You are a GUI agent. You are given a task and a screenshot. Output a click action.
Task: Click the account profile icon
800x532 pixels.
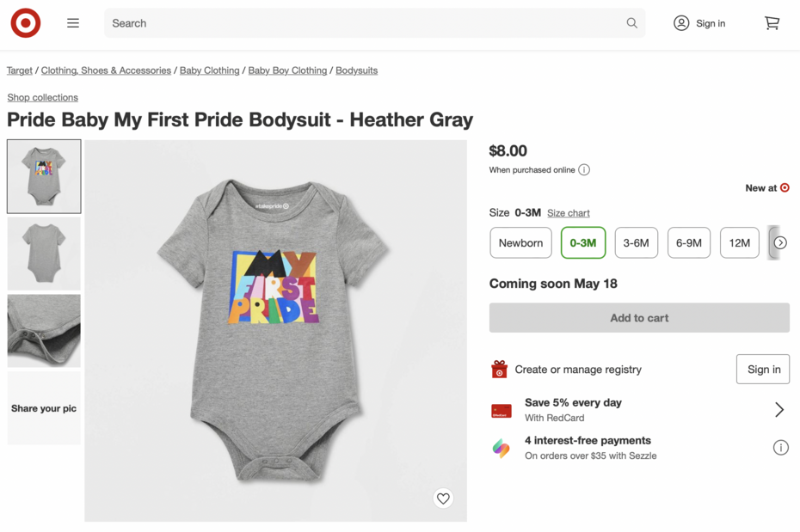tap(681, 23)
